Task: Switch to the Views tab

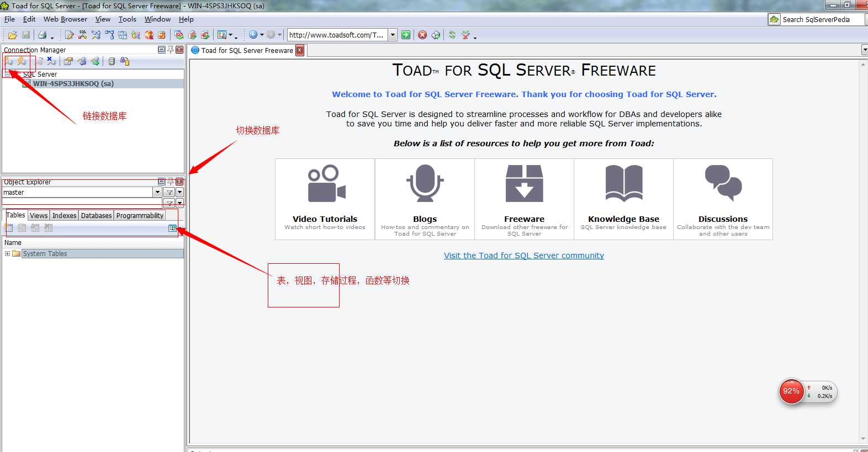Action: click(39, 215)
